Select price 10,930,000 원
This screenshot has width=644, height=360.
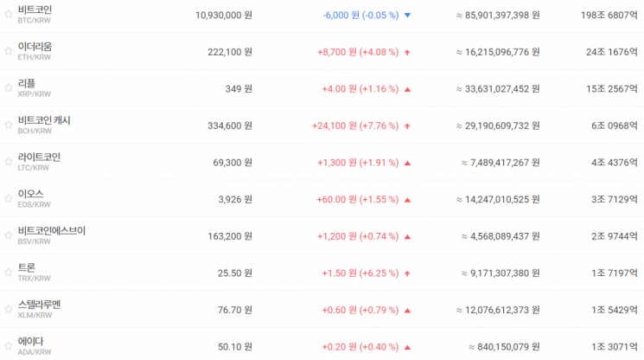pyautogui.click(x=223, y=16)
